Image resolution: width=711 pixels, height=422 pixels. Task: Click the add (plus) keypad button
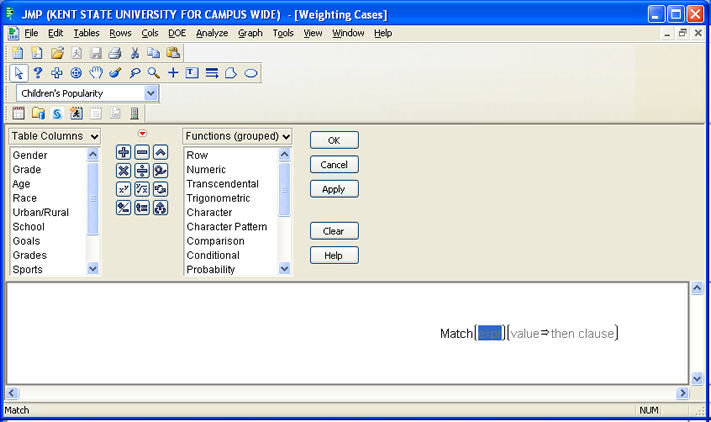[x=123, y=152]
